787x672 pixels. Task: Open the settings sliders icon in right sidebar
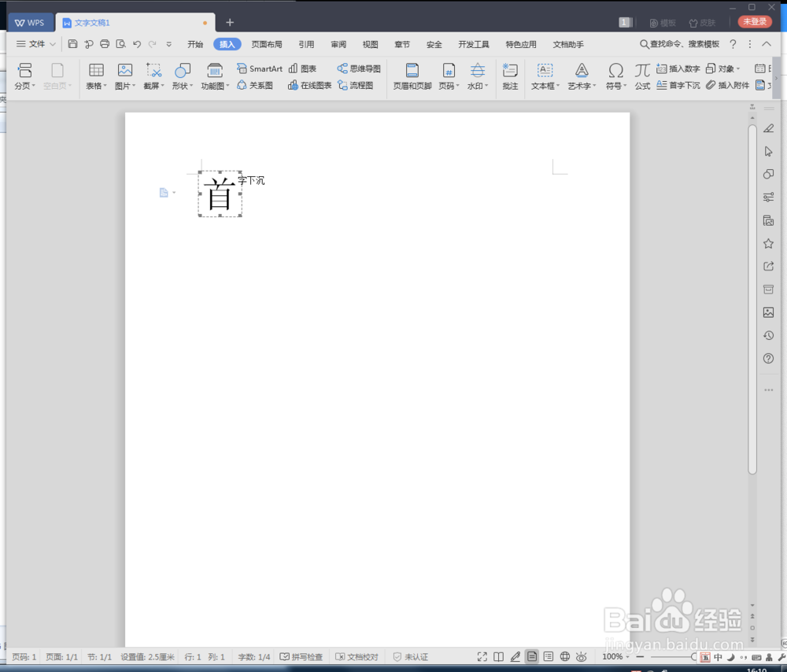[768, 198]
